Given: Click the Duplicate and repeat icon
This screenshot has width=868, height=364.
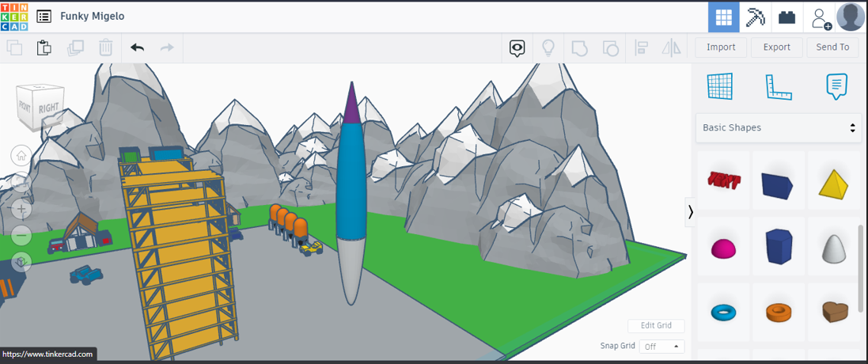Looking at the screenshot, I should click(75, 47).
